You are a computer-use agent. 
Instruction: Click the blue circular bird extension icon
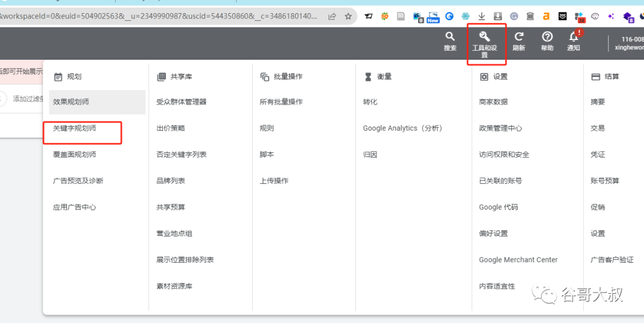tap(450, 17)
